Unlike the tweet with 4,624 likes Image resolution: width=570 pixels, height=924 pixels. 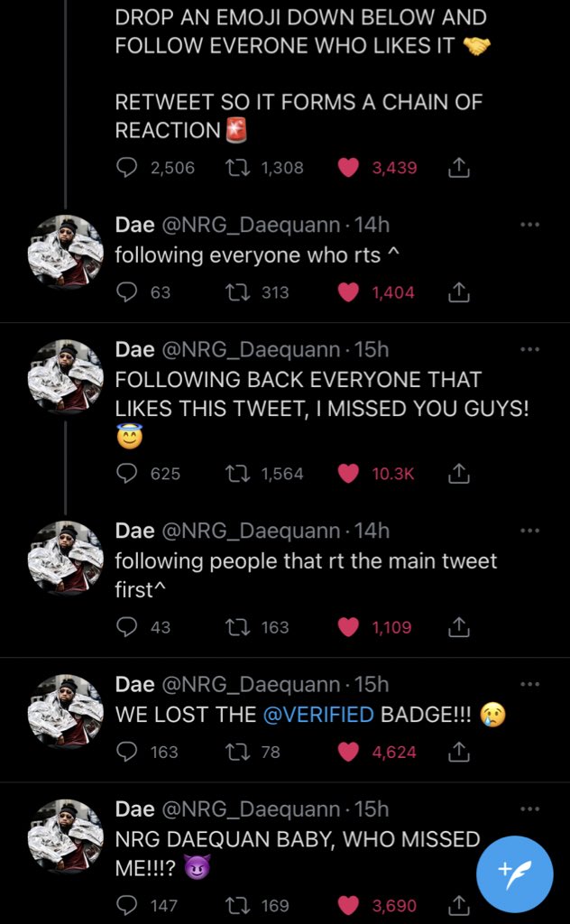pos(348,751)
